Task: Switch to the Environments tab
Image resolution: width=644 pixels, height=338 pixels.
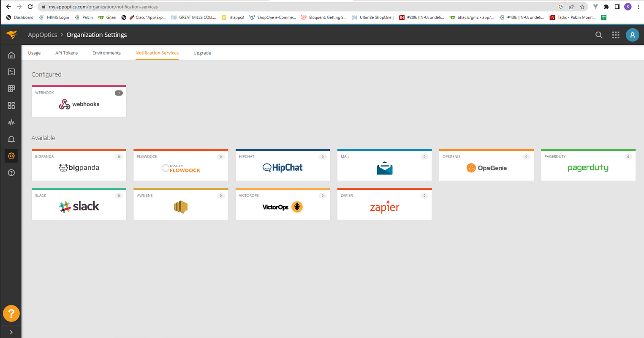Action: [x=106, y=53]
